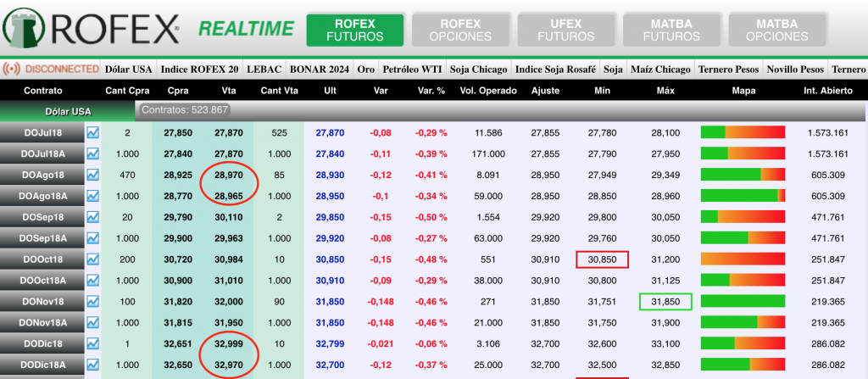The width and height of the screenshot is (868, 379).
Task: Select Ternero Pesos product link
Action: [728, 70]
